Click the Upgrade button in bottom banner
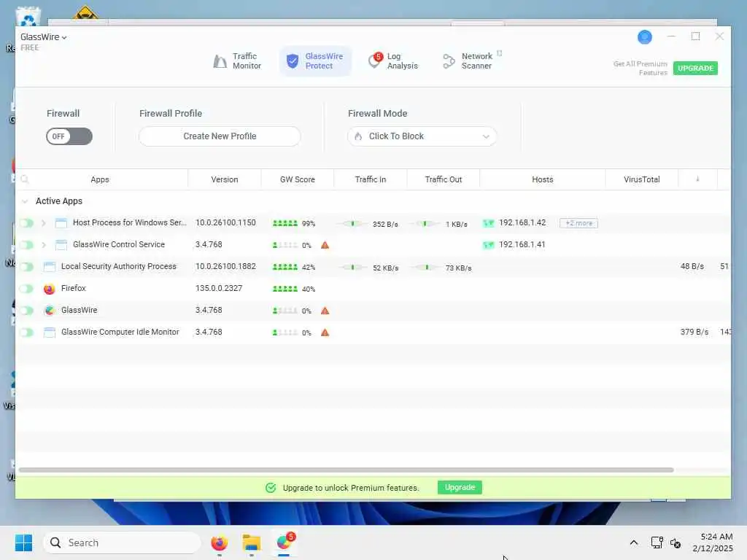The width and height of the screenshot is (747, 560). click(460, 487)
